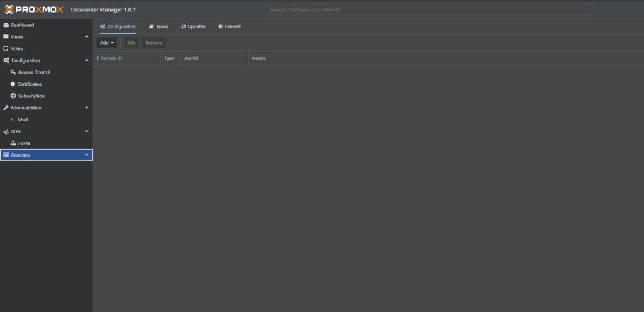Image resolution: width=644 pixels, height=312 pixels.
Task: Click the Firewall shield icon
Action: (x=221, y=26)
